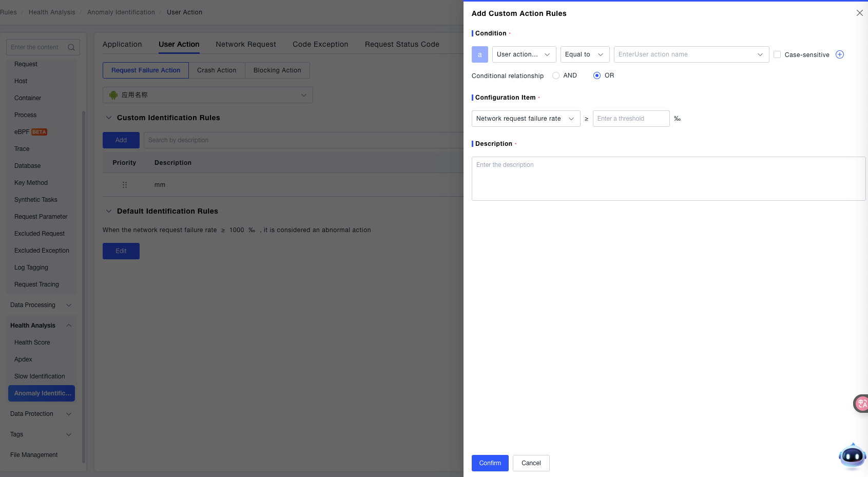Click the condition label 'a' badge
Viewport: 868px width, 477px height.
(479, 54)
